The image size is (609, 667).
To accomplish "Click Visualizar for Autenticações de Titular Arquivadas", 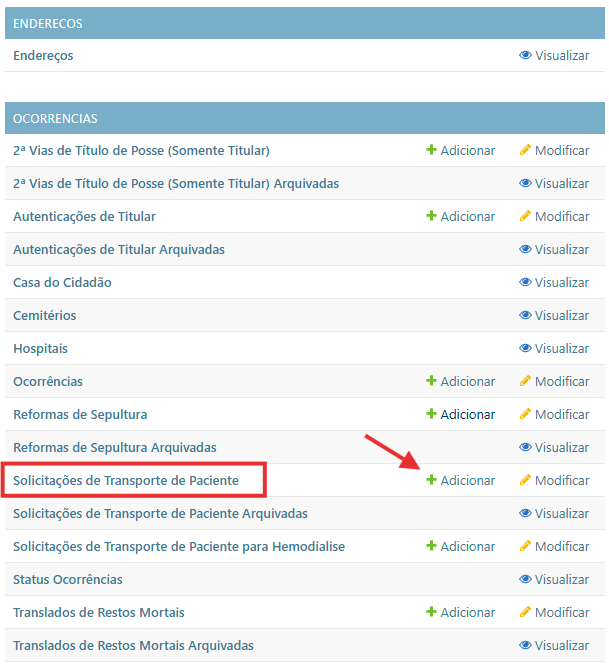I will (561, 249).
